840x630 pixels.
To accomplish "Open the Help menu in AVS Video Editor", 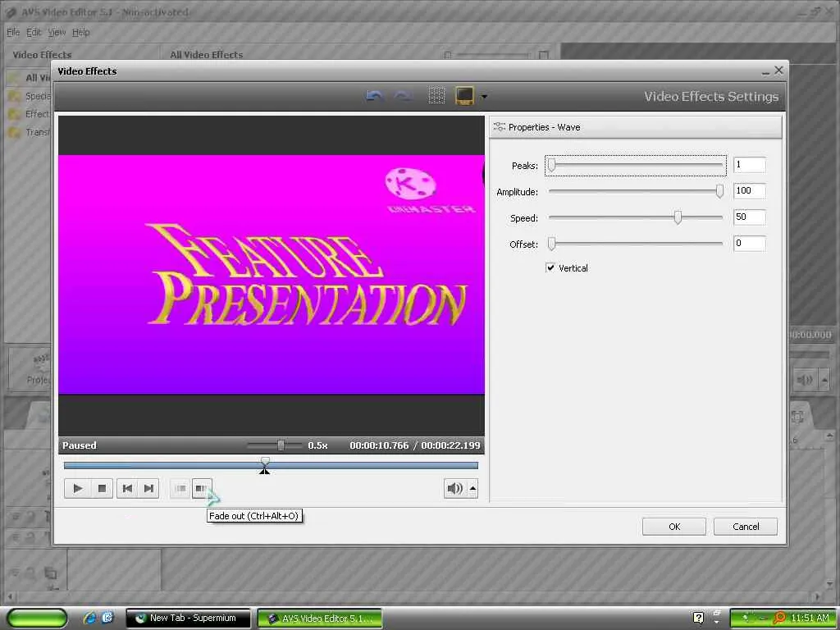I will coord(81,32).
